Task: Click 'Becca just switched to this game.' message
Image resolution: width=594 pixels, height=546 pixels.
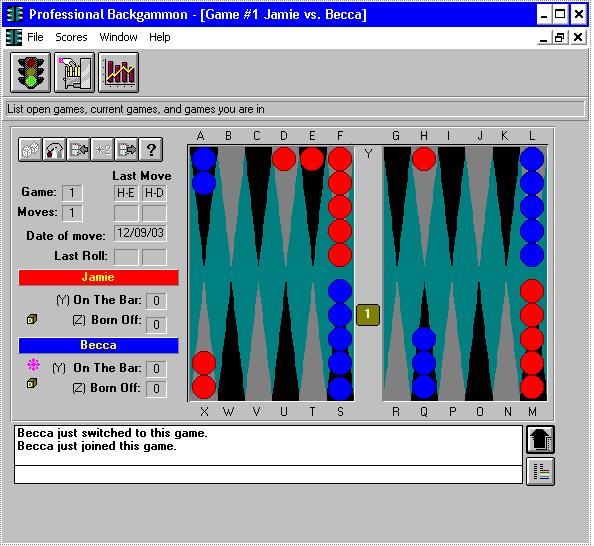Action: pos(113,433)
